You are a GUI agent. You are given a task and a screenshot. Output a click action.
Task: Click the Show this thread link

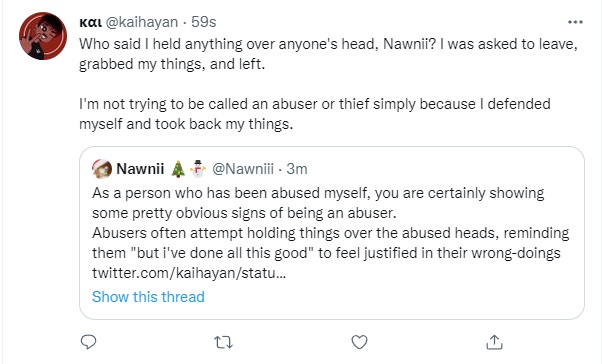point(148,297)
